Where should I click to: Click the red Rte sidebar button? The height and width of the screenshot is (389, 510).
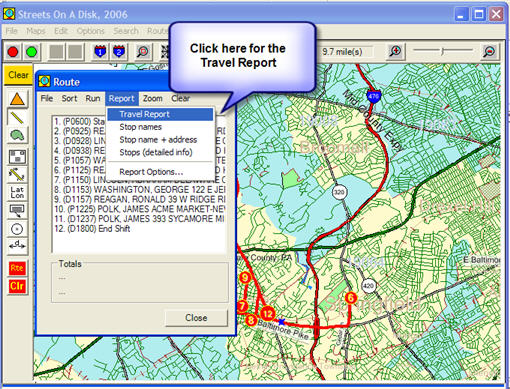17,268
